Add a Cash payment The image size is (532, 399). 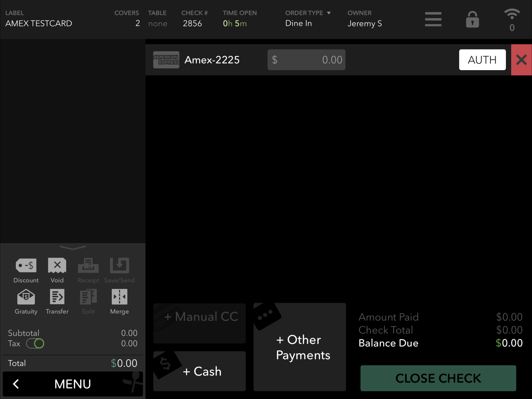[x=199, y=371]
